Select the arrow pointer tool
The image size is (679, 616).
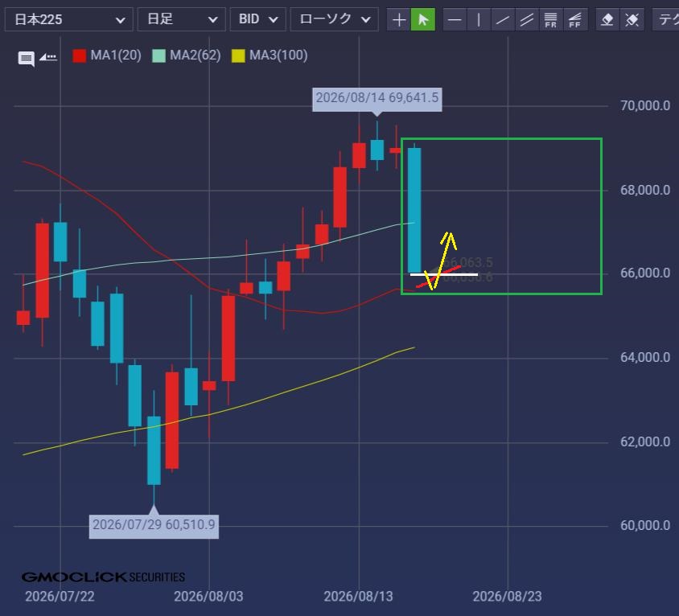(422, 19)
